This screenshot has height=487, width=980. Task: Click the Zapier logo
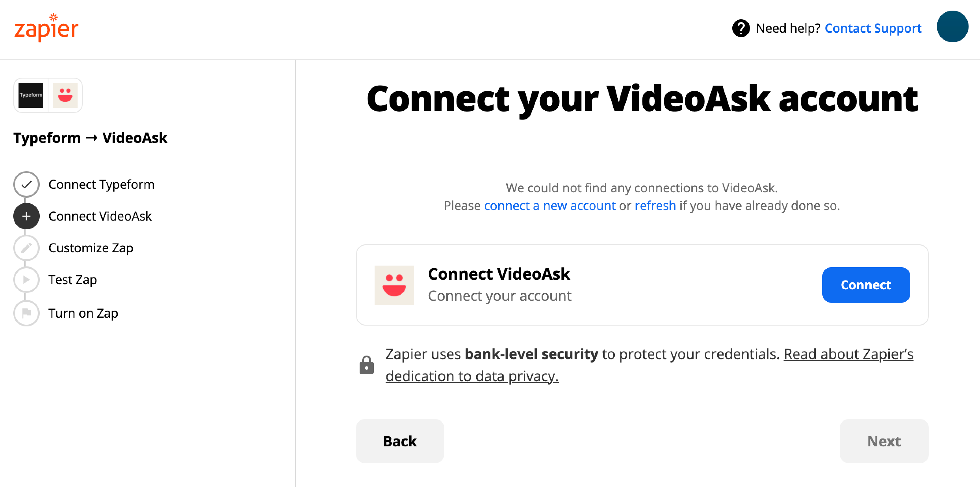46,28
